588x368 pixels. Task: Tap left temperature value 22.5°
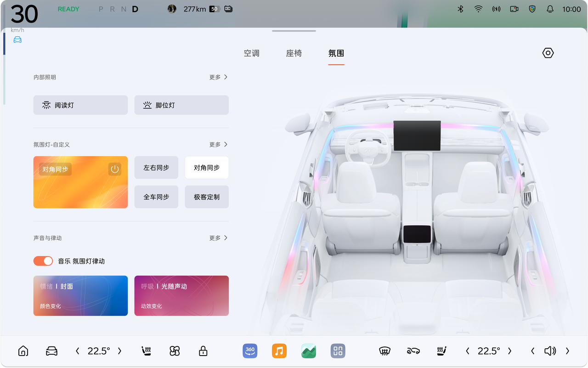tap(99, 351)
